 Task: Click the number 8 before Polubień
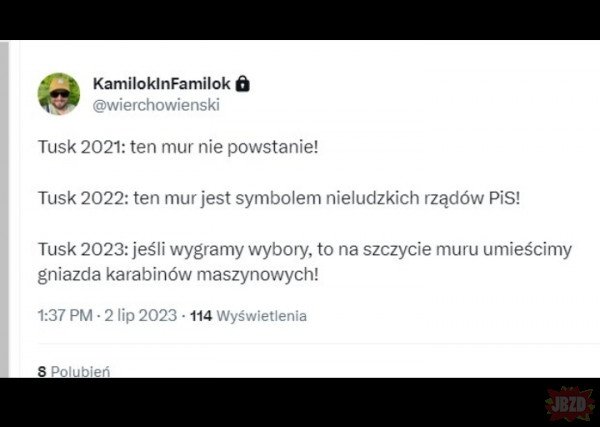[x=41, y=370]
